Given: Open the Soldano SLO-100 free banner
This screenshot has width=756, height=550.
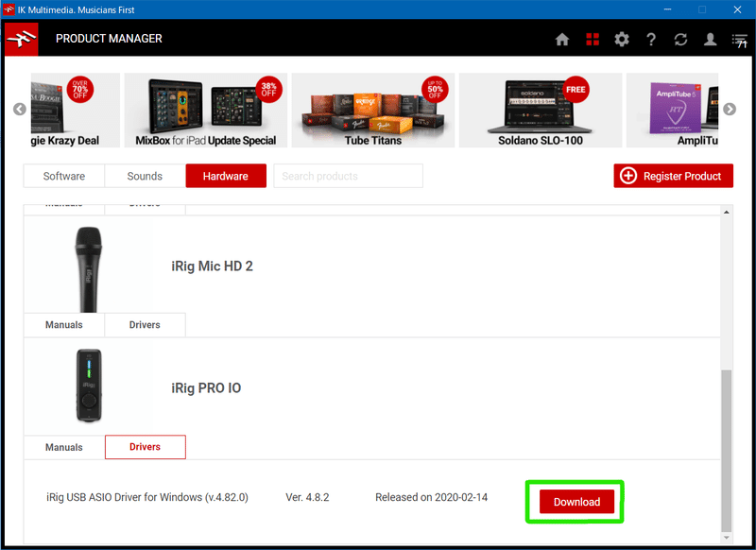Looking at the screenshot, I should pyautogui.click(x=541, y=110).
